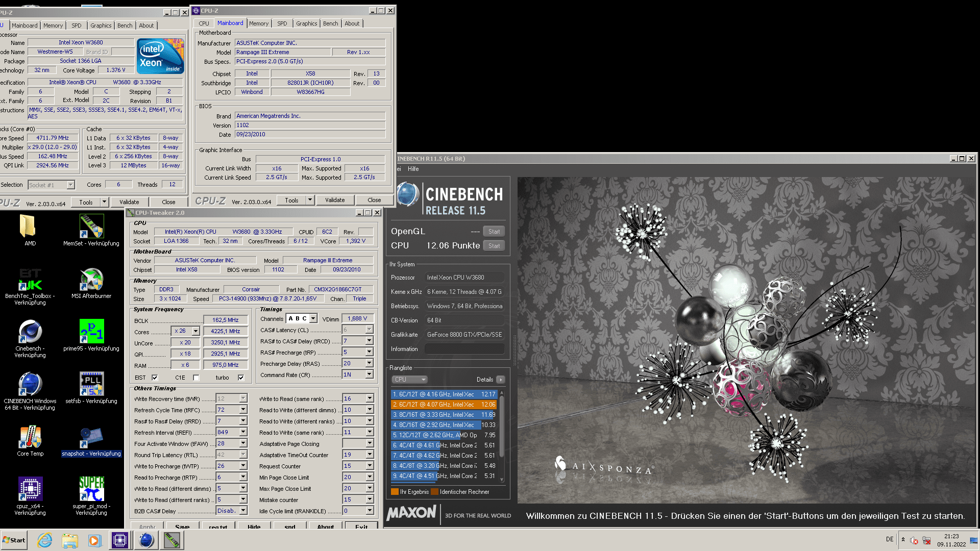
Task: Click the Exit button in CPU-Tweaker
Action: tap(361, 526)
